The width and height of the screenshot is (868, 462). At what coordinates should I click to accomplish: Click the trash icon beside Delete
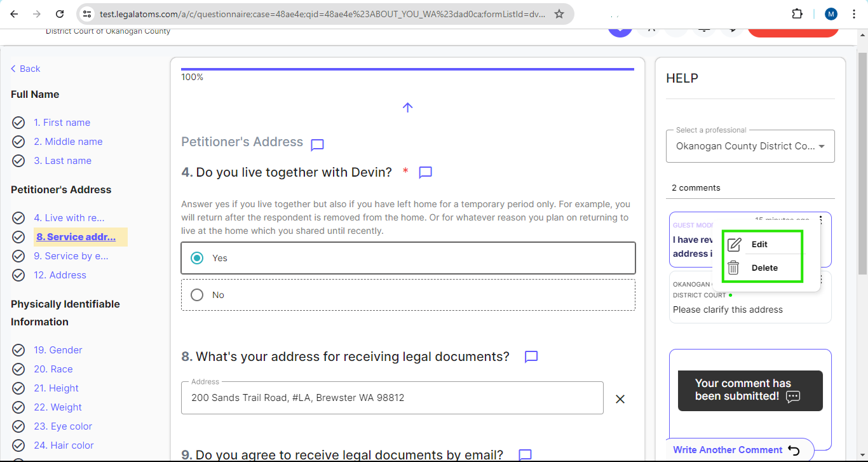[733, 268]
